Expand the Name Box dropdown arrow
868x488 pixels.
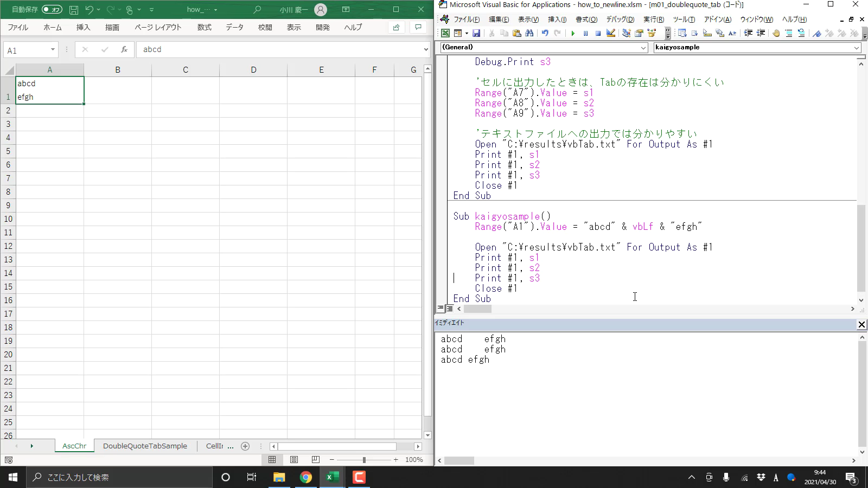click(x=53, y=50)
